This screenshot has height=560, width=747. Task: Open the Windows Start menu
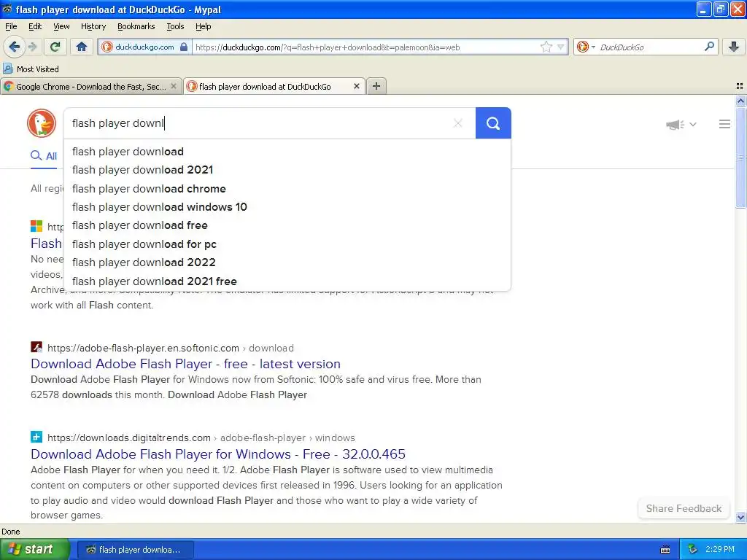(x=34, y=549)
